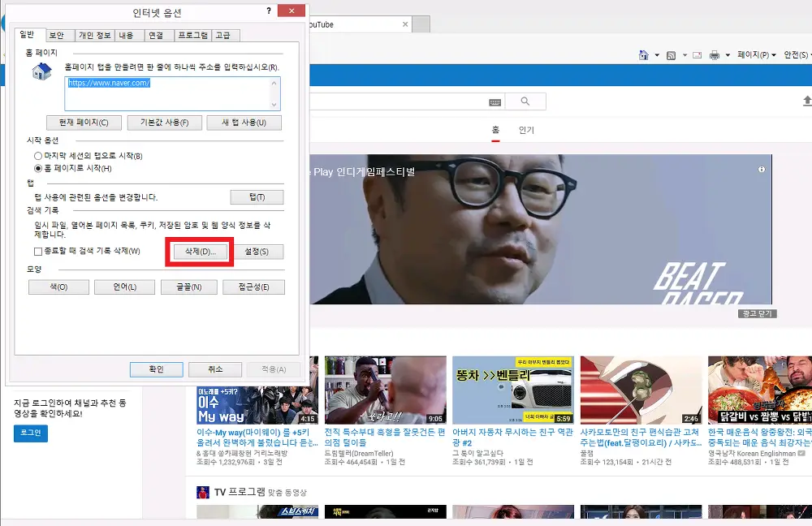The width and height of the screenshot is (812, 526).
Task: Click the ad info icon on banner
Action: [762, 170]
